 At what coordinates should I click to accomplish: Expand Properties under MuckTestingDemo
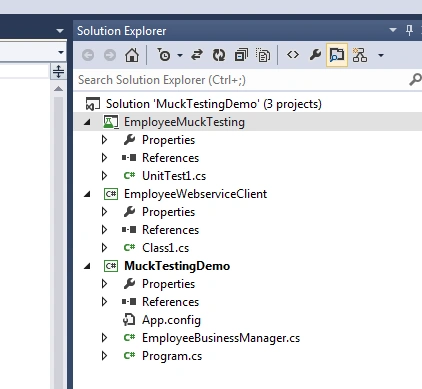click(x=104, y=284)
